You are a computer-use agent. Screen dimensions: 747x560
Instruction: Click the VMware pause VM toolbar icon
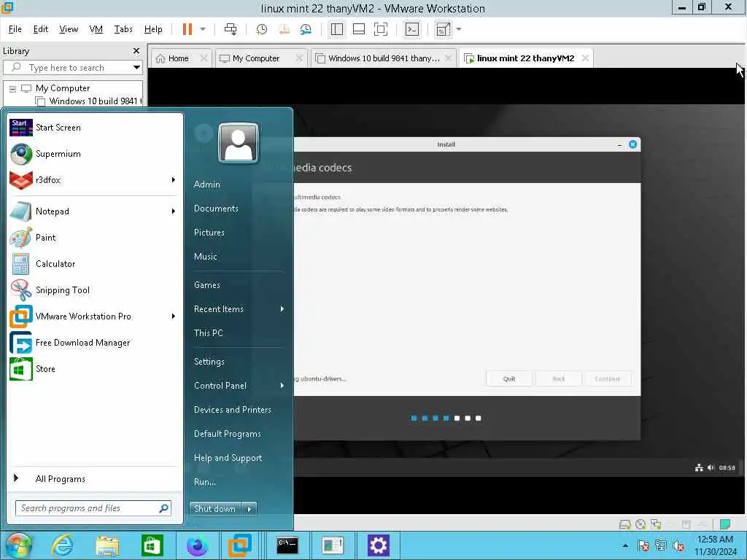[187, 29]
